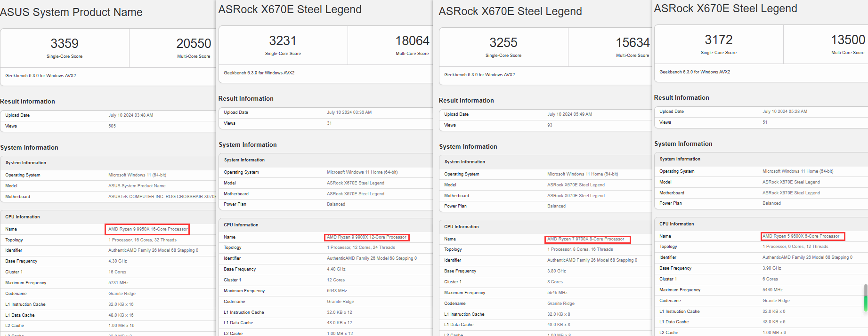Screen dimensions: 868x336
Task: Click the views count 93
Action: click(550, 125)
